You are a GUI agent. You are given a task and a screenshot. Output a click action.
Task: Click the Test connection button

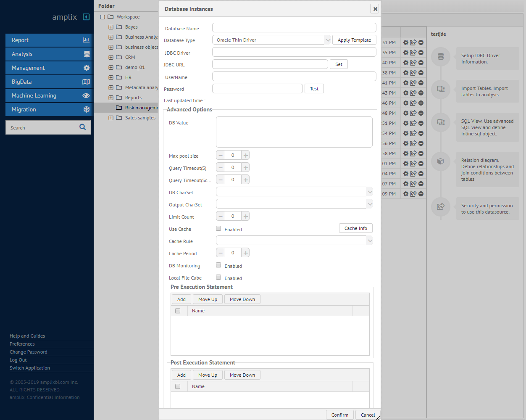tap(314, 89)
